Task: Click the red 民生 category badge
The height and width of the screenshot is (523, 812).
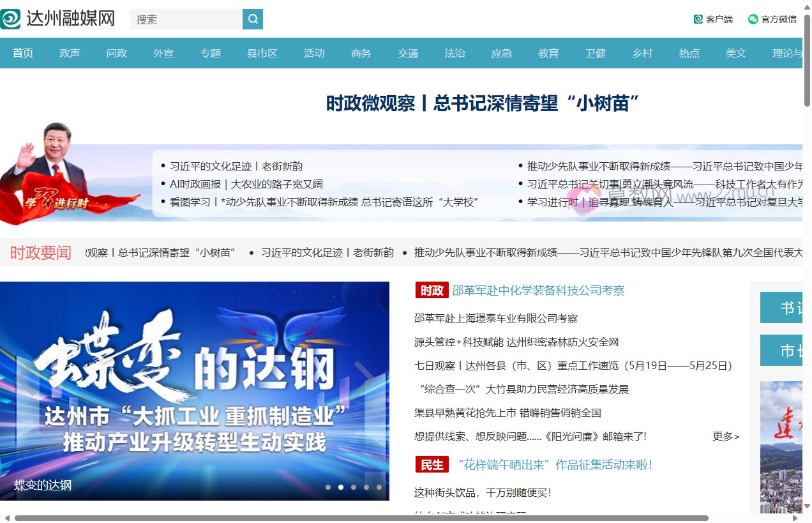Action: click(432, 464)
